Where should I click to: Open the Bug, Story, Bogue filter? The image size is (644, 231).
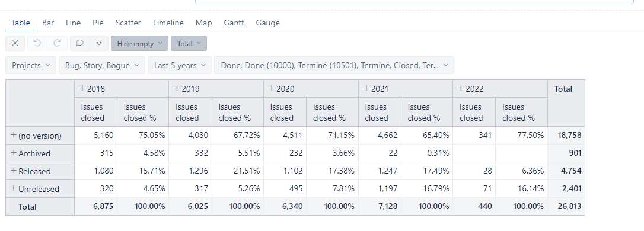[102, 65]
